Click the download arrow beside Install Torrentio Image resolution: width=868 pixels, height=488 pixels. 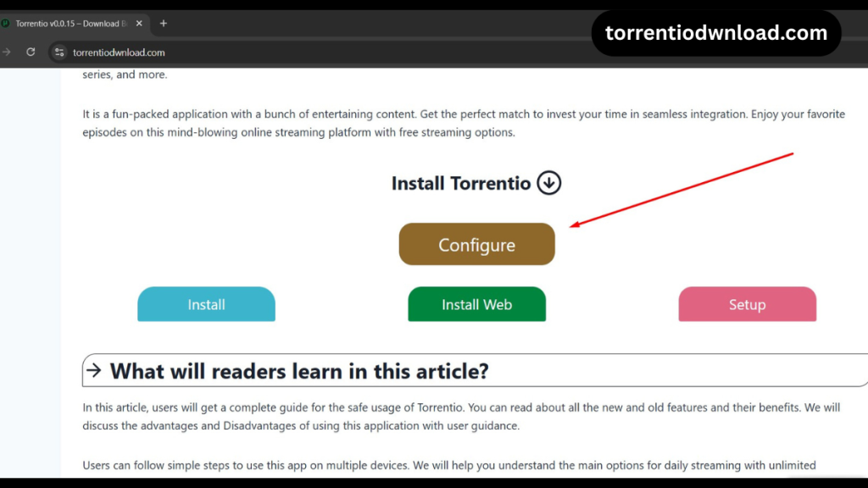(548, 182)
